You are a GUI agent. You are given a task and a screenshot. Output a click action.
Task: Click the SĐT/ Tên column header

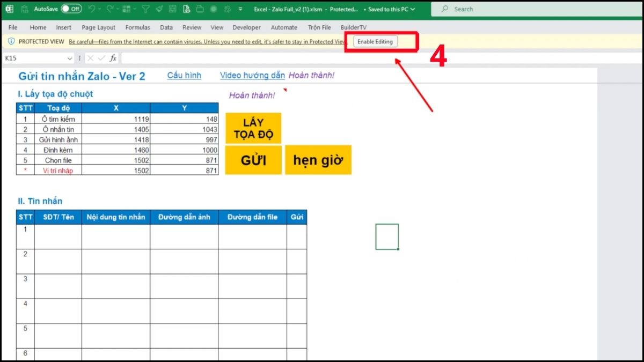coord(58,217)
